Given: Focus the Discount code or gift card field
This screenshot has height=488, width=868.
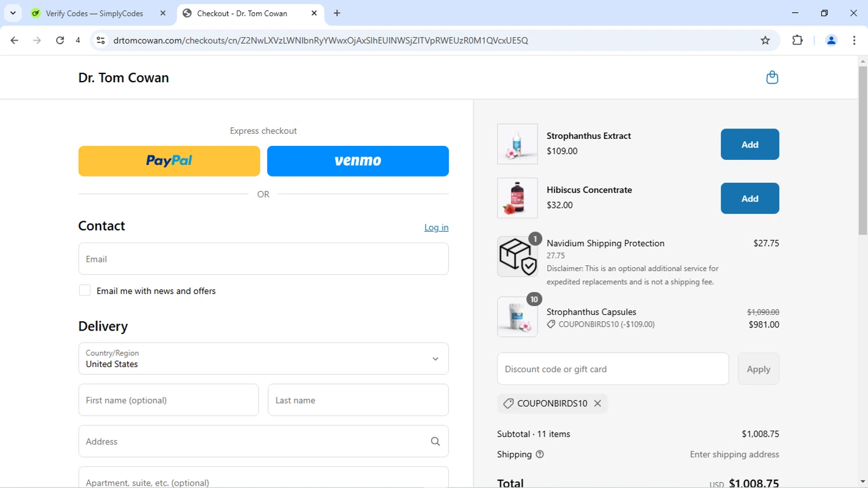Looking at the screenshot, I should [613, 369].
